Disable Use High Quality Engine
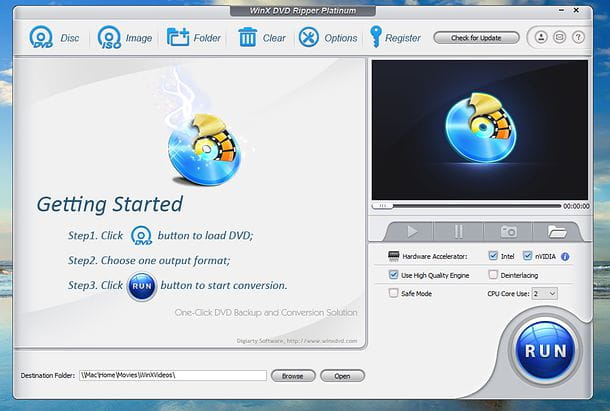The height and width of the screenshot is (411, 610). click(393, 275)
